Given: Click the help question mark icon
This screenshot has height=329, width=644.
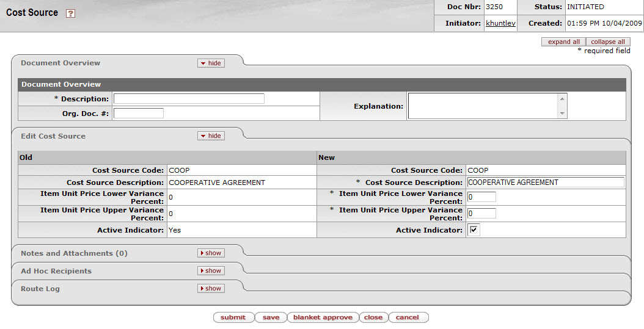Looking at the screenshot, I should click(70, 13).
